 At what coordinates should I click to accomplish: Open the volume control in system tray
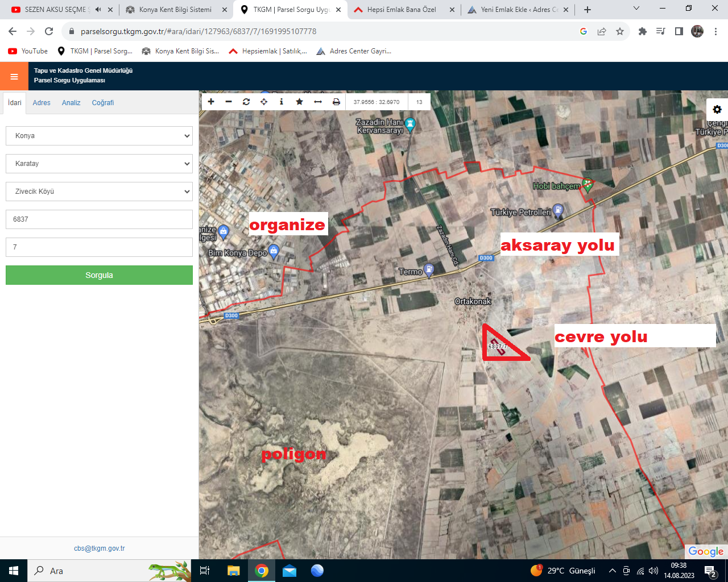point(653,571)
